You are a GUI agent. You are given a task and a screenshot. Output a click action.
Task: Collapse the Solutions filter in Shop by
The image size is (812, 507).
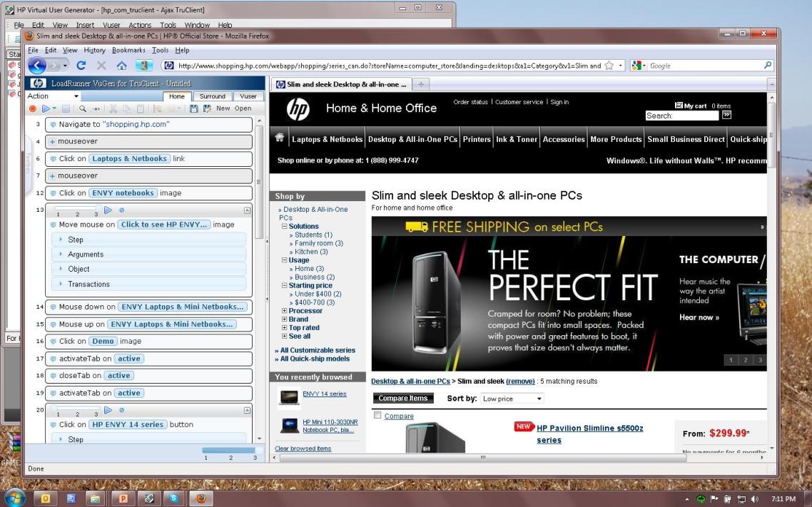[284, 226]
